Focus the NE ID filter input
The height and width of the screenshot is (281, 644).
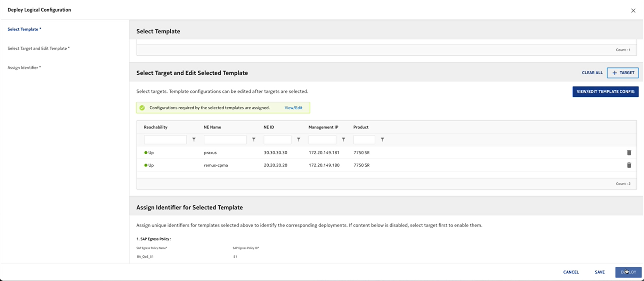(277, 140)
